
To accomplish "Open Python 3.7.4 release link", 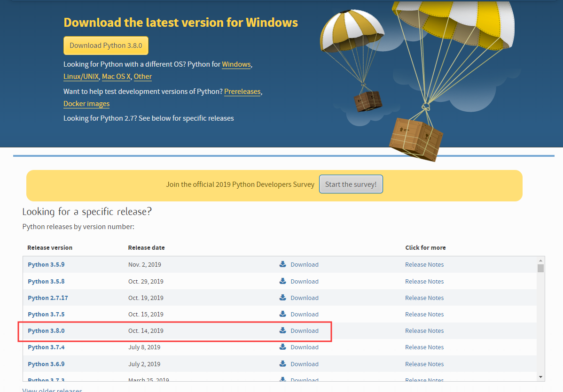I will click(x=46, y=347).
